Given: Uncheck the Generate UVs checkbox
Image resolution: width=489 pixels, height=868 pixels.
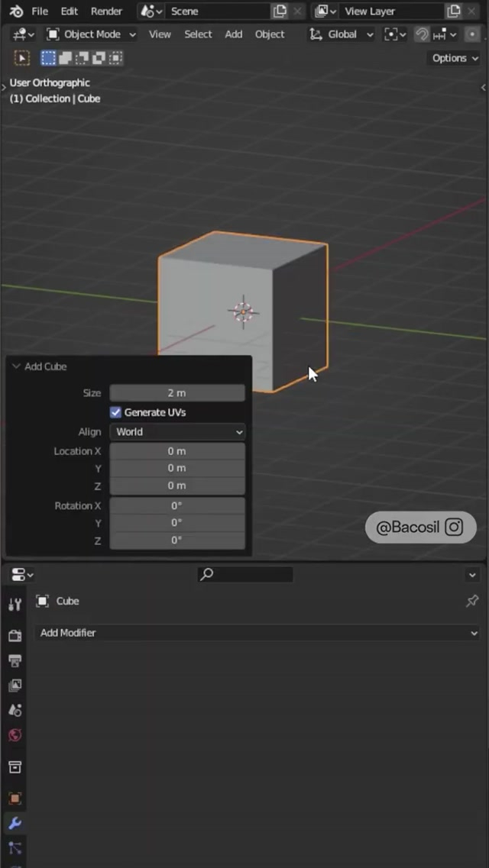Looking at the screenshot, I should pyautogui.click(x=116, y=412).
